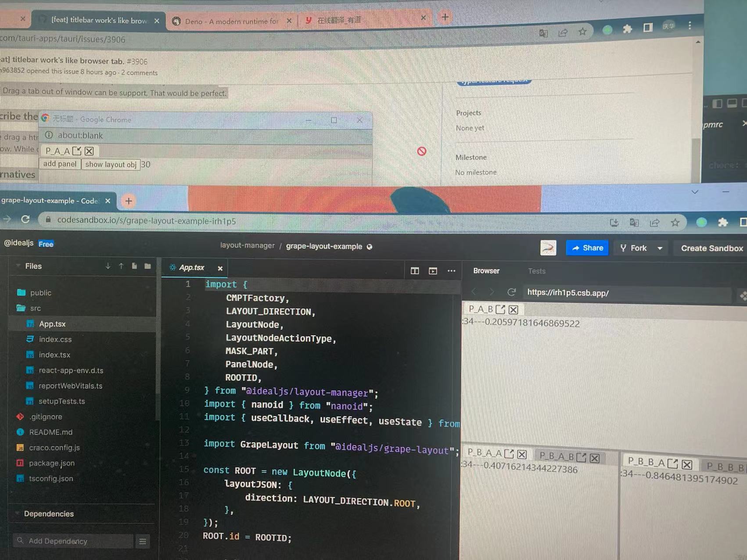
Task: Click the Share button
Action: tap(587, 248)
